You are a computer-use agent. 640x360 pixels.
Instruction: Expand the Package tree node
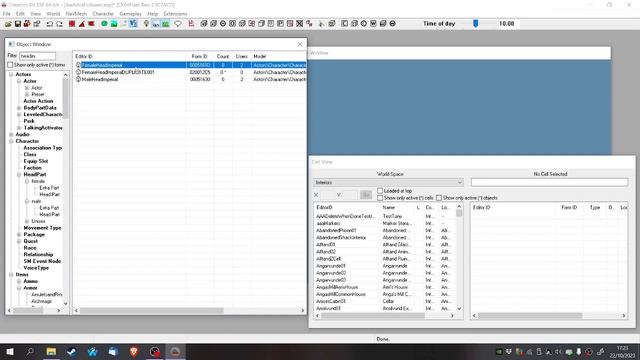19,235
